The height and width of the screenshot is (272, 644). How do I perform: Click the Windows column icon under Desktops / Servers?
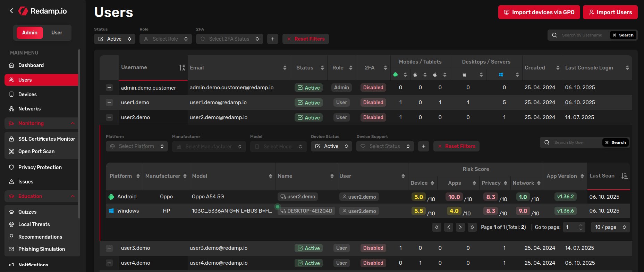tap(501, 75)
